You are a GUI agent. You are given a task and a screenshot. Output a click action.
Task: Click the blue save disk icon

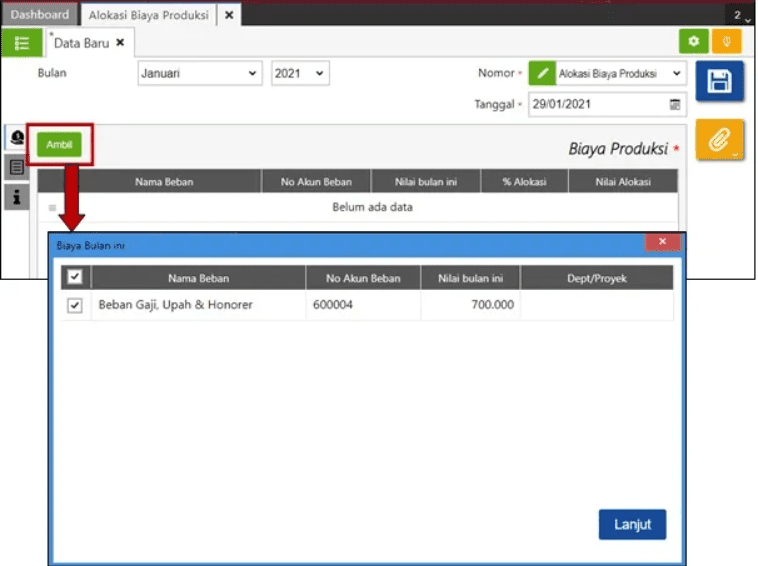719,82
